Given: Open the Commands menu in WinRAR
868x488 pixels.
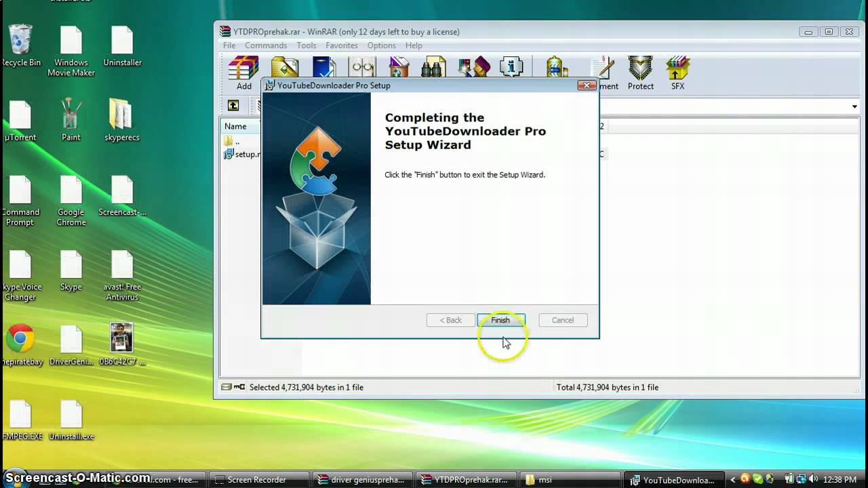Looking at the screenshot, I should pyautogui.click(x=266, y=45).
